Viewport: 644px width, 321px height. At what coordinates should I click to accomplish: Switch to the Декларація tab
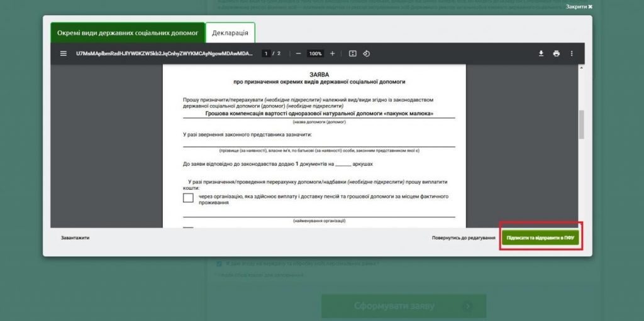(230, 33)
